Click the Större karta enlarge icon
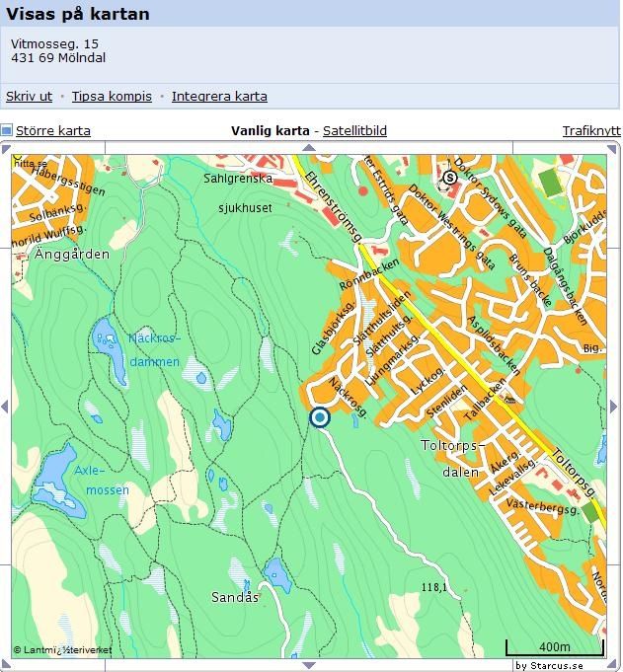Screen dimensions: 623x672 [6, 130]
